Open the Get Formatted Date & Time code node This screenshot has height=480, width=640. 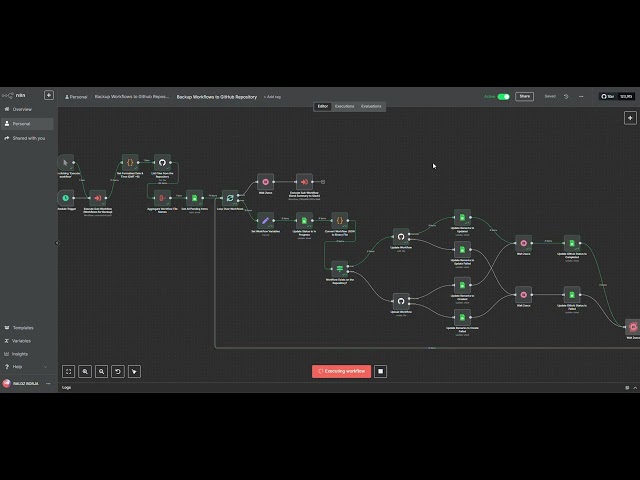pos(130,162)
